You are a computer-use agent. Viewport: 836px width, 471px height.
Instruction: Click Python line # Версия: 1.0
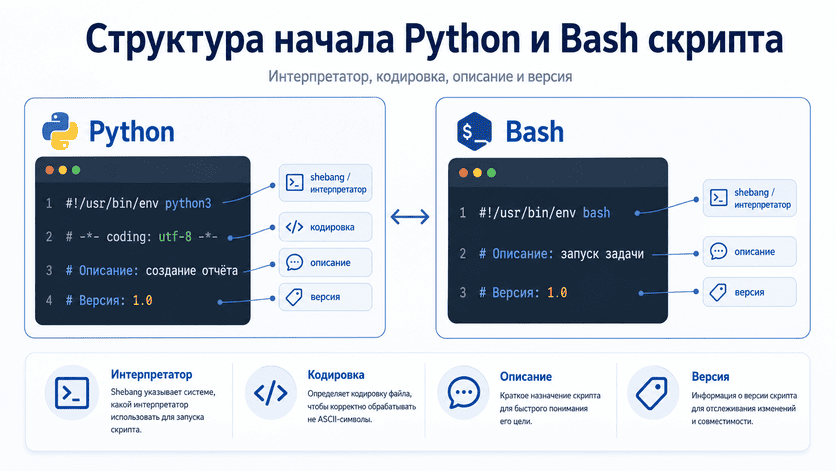[x=109, y=300]
